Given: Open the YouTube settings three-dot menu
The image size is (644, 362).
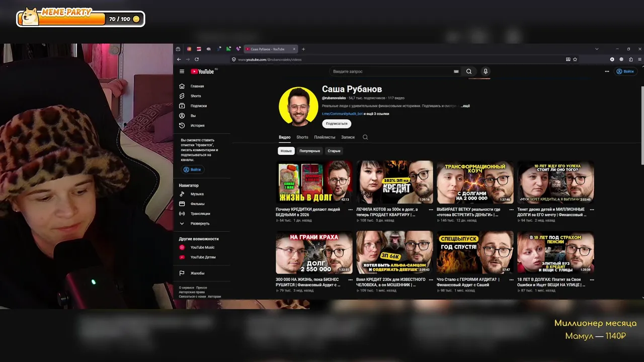Looking at the screenshot, I should tap(607, 71).
